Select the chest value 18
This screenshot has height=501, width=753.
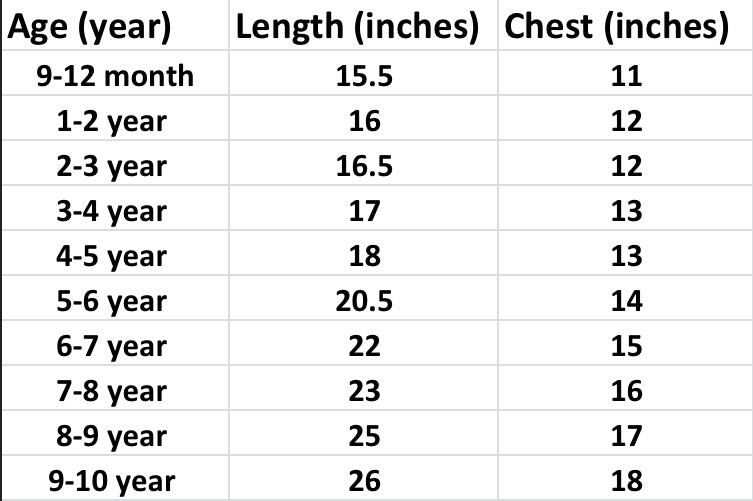pyautogui.click(x=626, y=478)
